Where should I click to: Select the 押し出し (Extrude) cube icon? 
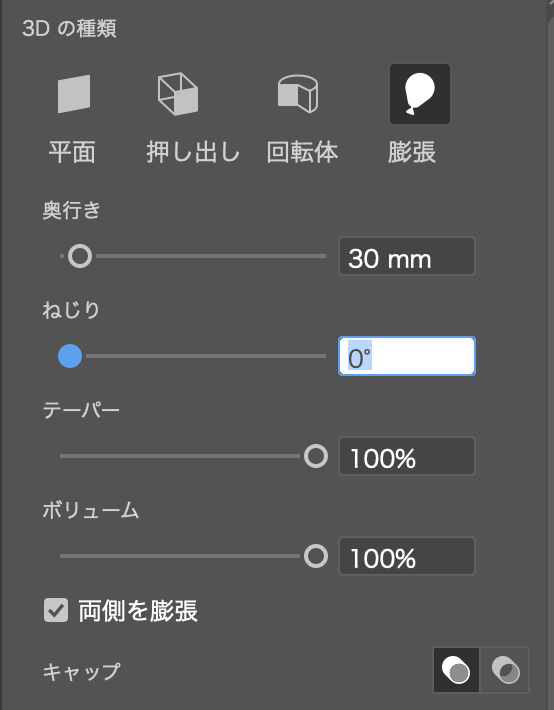(x=178, y=94)
